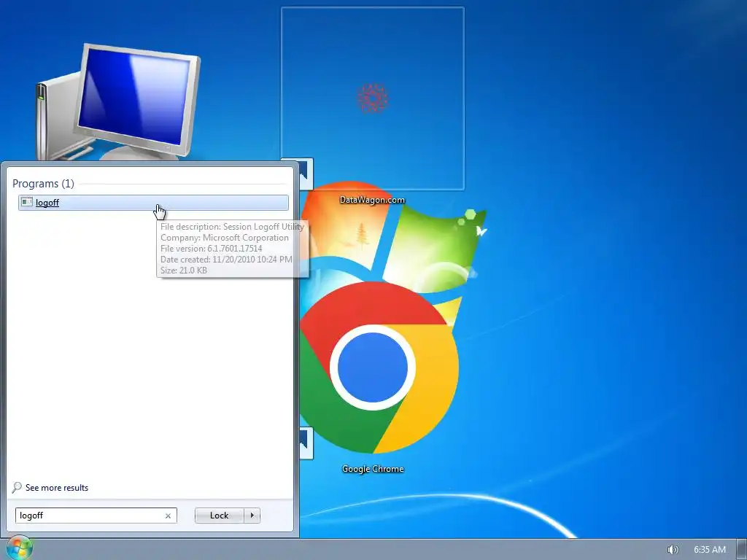The width and height of the screenshot is (747, 560).
Task: Click the Programs (1) results header
Action: pos(43,183)
